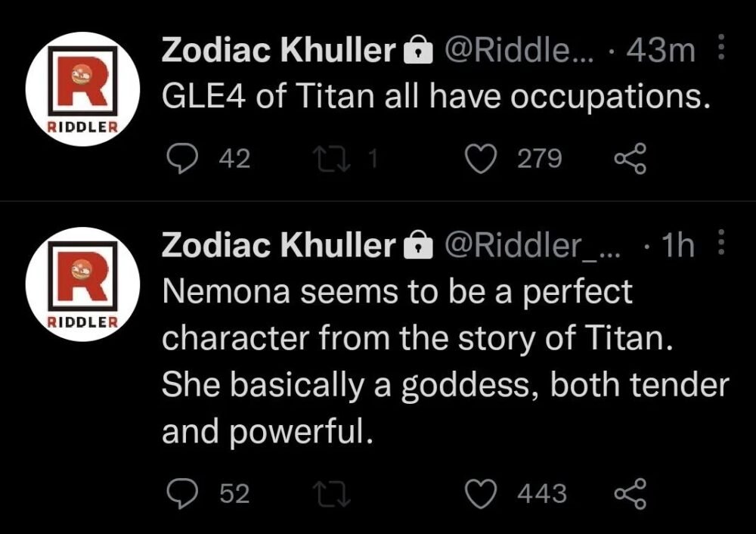Open the 1h timestamp link
756x534 pixels.
677,246
